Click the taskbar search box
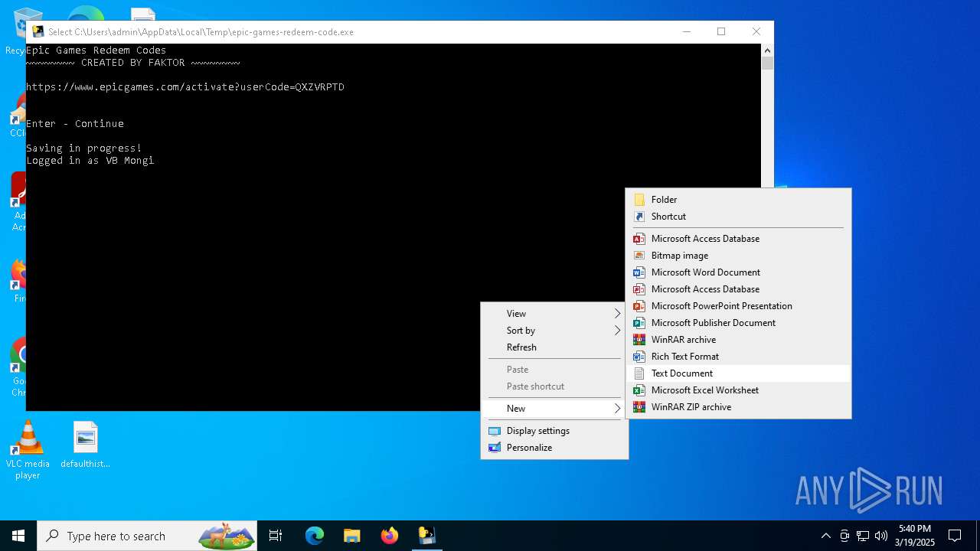 (x=148, y=536)
